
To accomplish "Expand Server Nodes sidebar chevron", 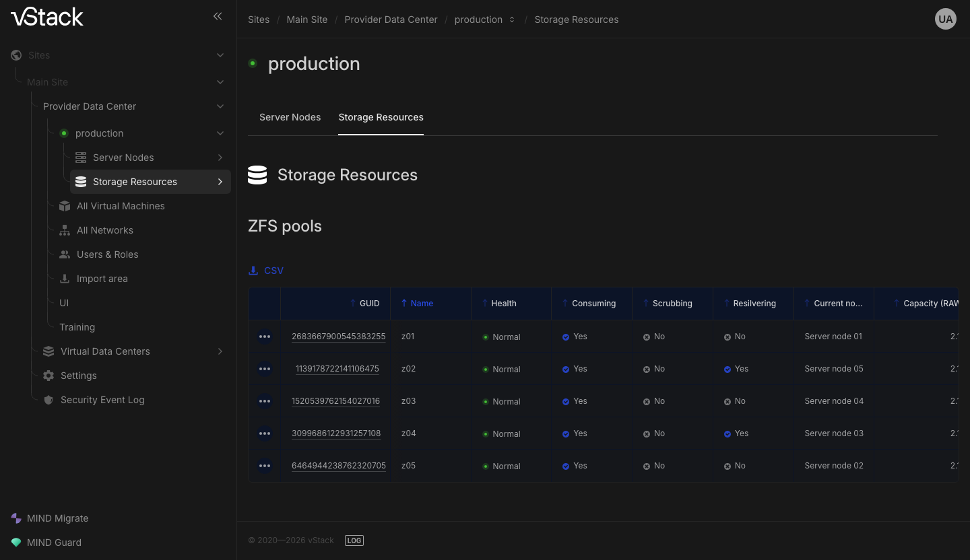I will tap(220, 157).
